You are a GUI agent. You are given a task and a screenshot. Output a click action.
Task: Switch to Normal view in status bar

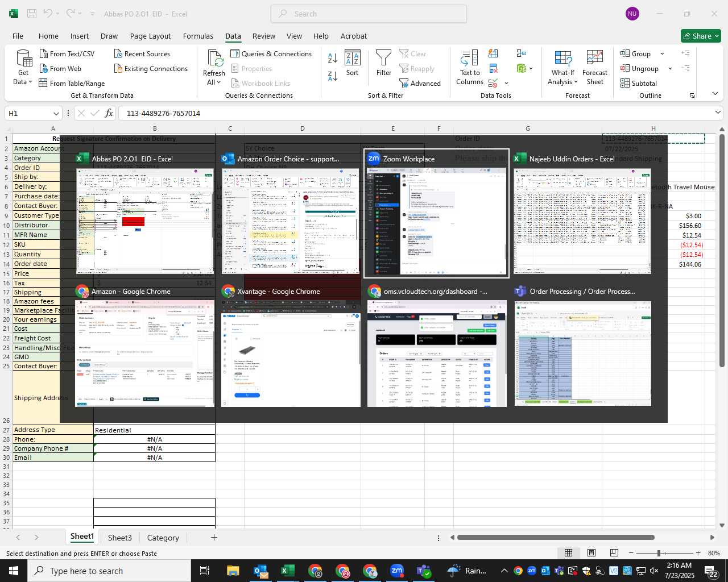[x=568, y=553]
